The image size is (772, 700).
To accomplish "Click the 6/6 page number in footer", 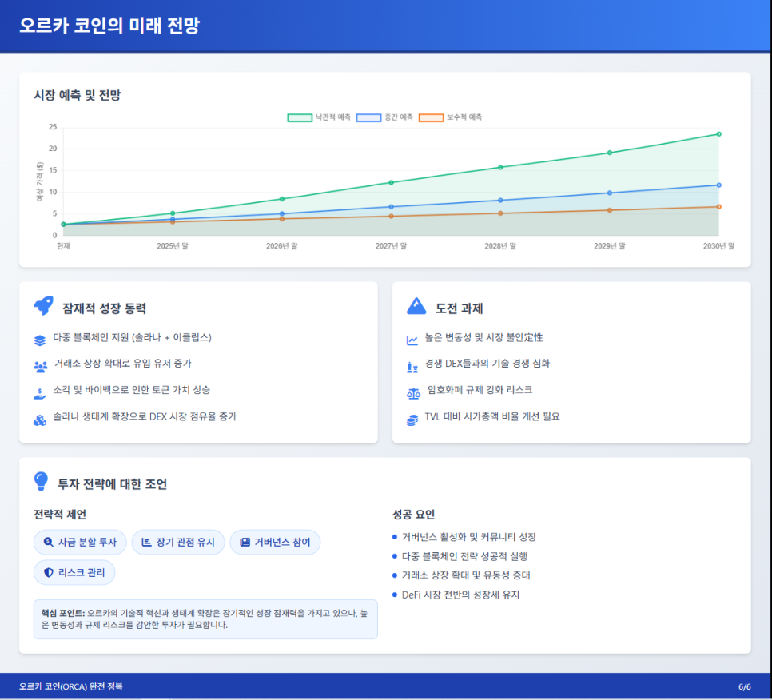I will click(x=745, y=686).
